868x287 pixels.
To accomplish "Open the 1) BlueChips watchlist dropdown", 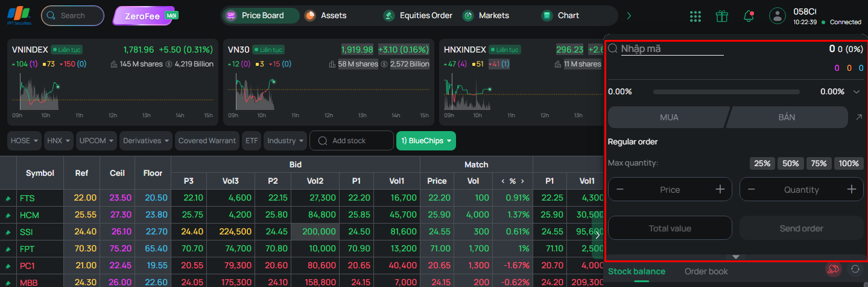I will point(426,141).
